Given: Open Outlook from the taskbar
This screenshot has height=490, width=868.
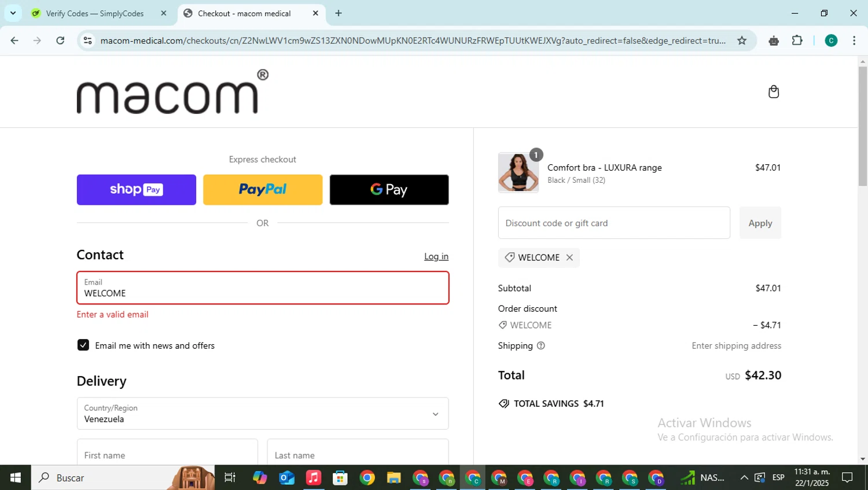Looking at the screenshot, I should point(287,478).
